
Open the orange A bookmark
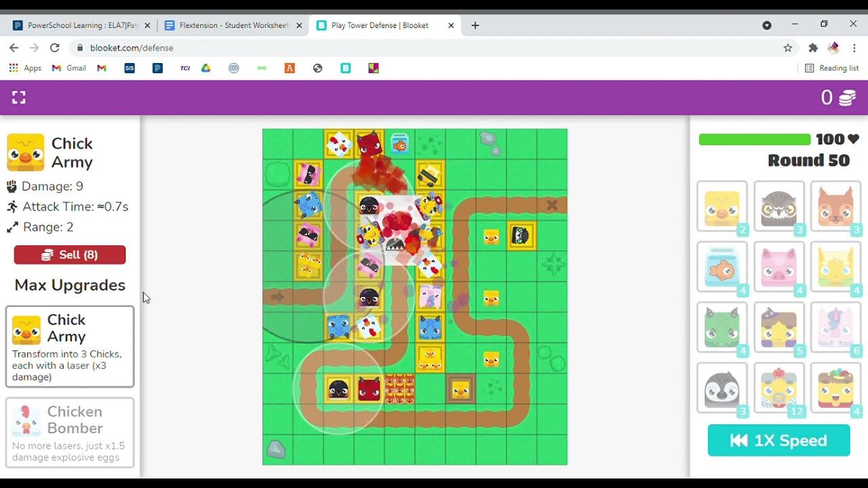(290, 68)
